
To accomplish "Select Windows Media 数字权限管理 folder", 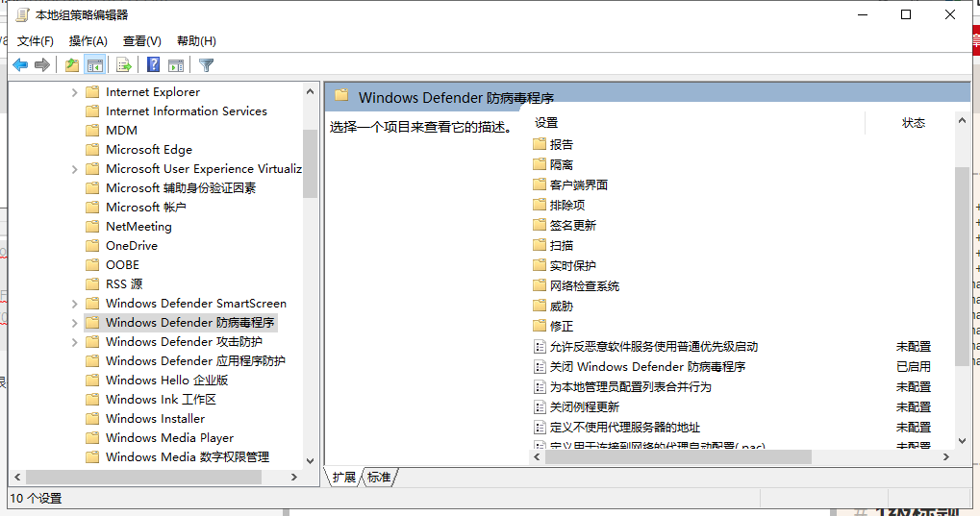I will click(188, 457).
